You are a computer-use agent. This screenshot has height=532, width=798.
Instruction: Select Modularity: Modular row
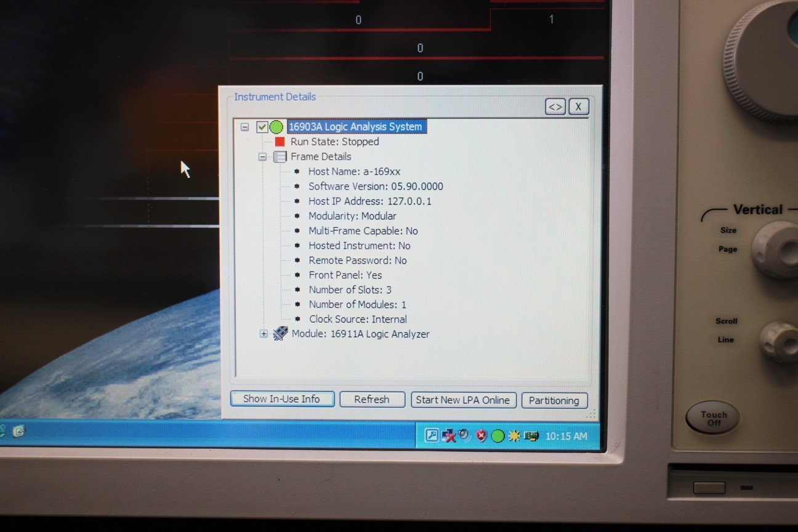[352, 216]
